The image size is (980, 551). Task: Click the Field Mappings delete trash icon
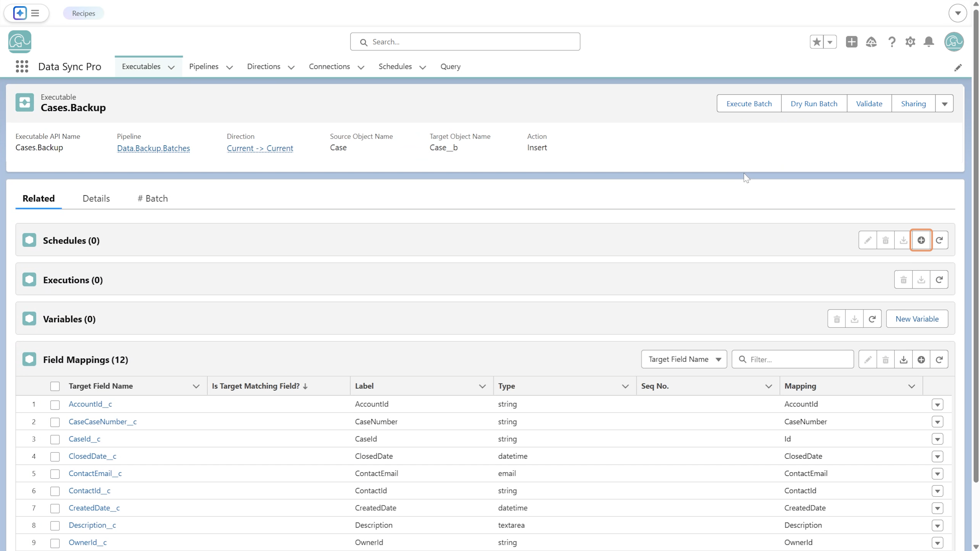(885, 359)
